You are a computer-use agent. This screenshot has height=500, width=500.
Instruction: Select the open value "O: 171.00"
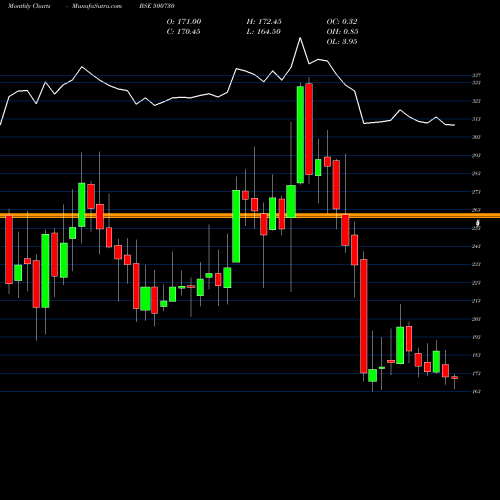click(x=184, y=21)
